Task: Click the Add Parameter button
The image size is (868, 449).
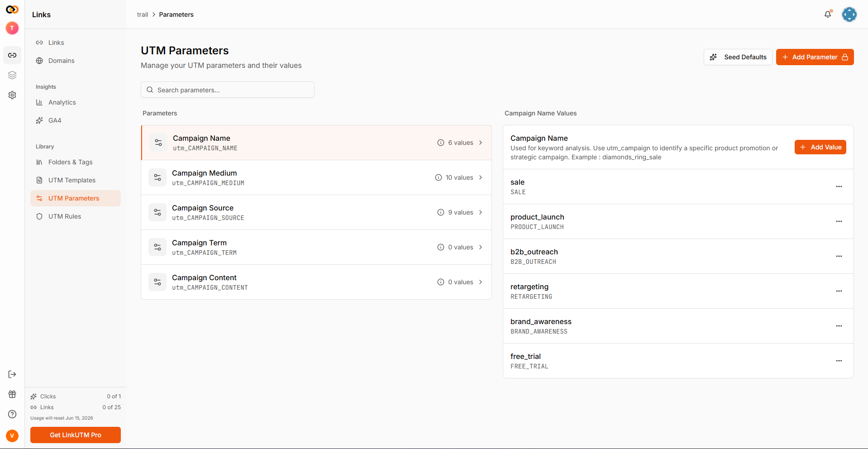Action: [815, 57]
